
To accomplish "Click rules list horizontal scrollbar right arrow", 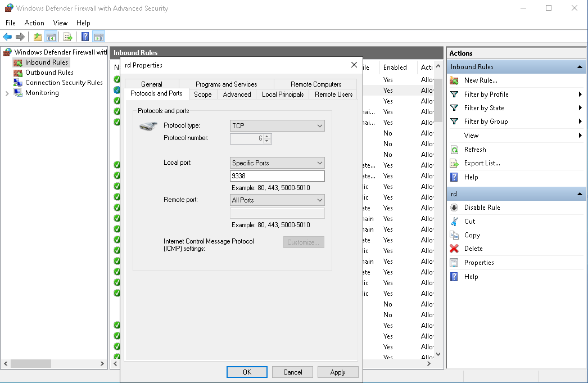I will (428, 363).
